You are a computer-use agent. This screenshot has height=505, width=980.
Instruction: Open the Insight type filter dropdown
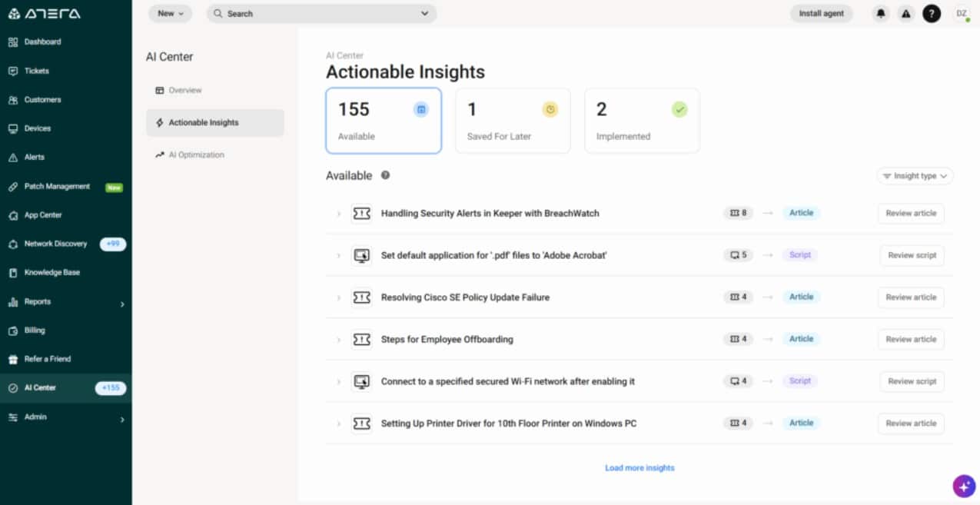click(x=915, y=176)
